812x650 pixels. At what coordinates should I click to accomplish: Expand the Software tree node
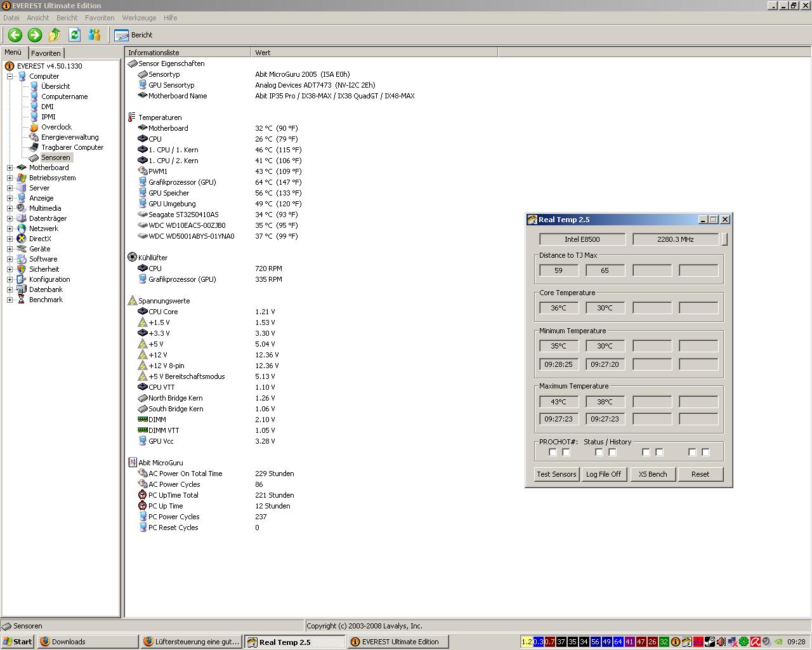(x=10, y=259)
